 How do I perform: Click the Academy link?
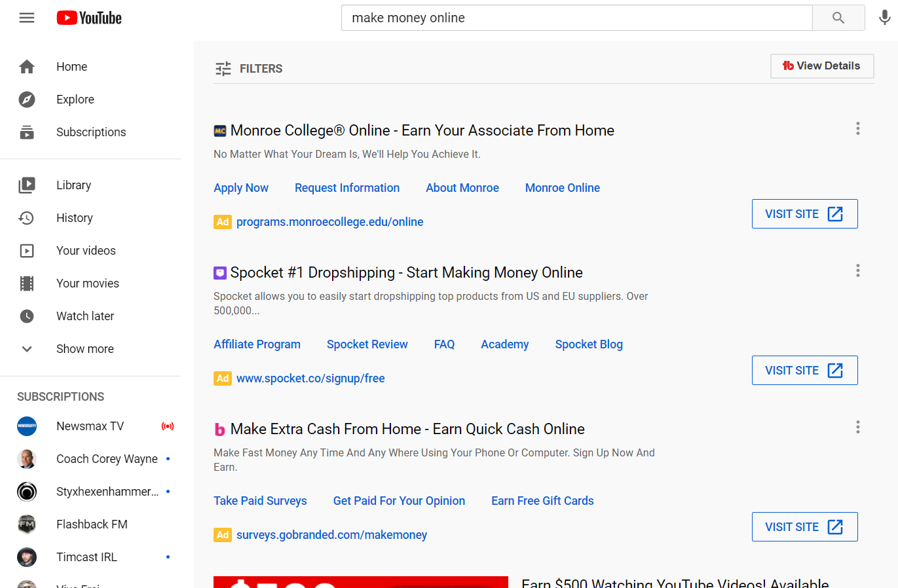coord(505,344)
